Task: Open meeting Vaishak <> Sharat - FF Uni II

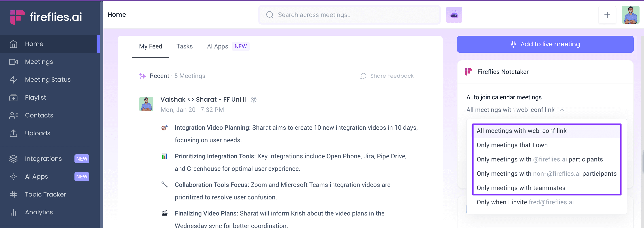Action: 203,100
